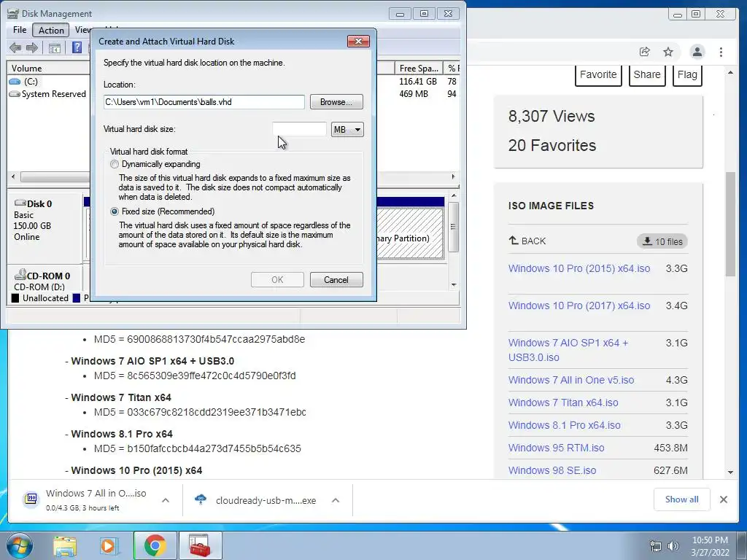The width and height of the screenshot is (747, 560).
Task: Click the 10 files download badge
Action: [662, 241]
